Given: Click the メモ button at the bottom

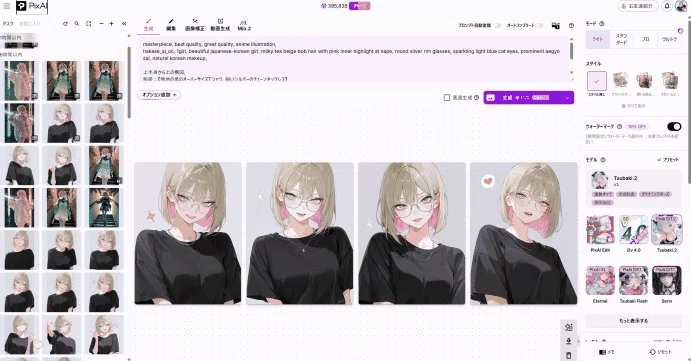Looking at the screenshot, I should coord(607,352).
